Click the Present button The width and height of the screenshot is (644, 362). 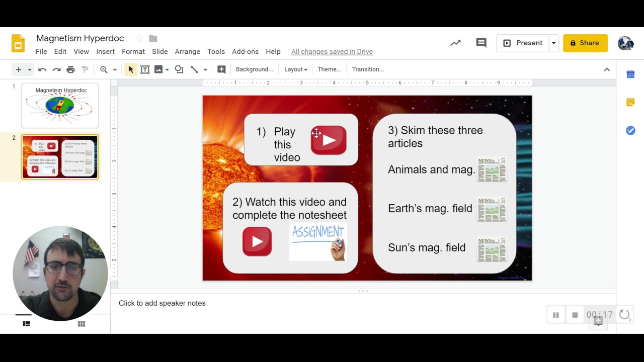pos(523,43)
